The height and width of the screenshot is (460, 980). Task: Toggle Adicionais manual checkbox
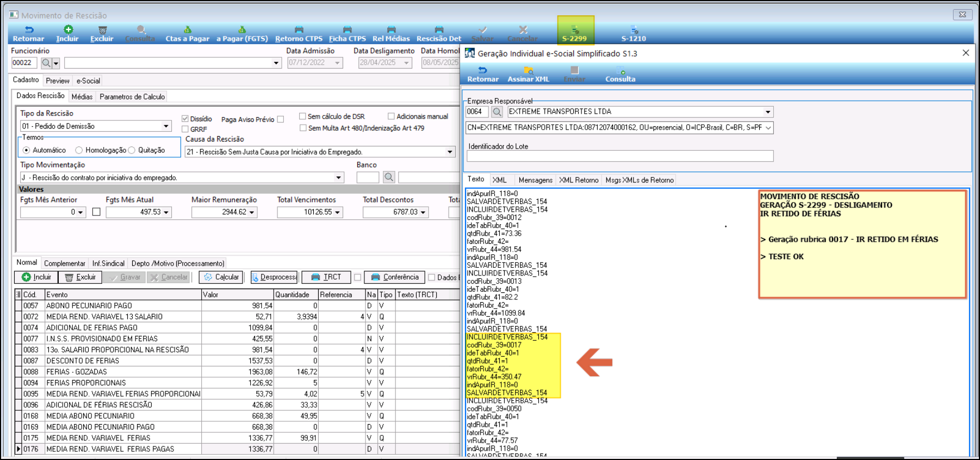[391, 116]
